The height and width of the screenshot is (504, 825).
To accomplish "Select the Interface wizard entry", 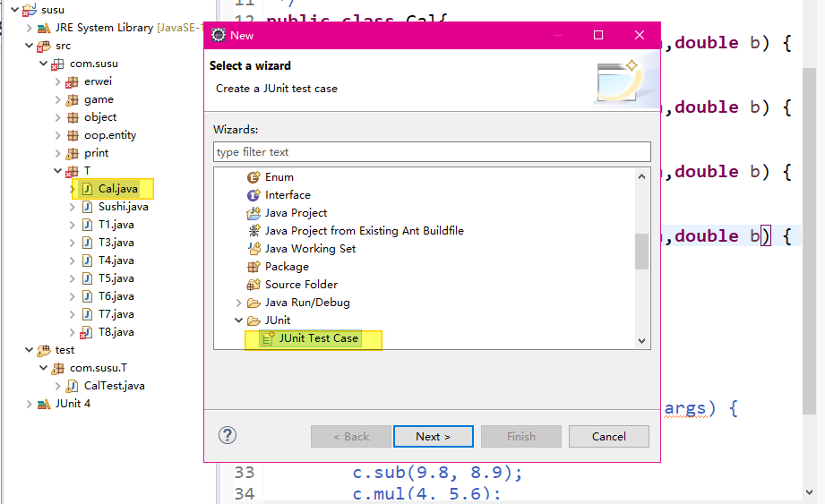I will point(288,195).
